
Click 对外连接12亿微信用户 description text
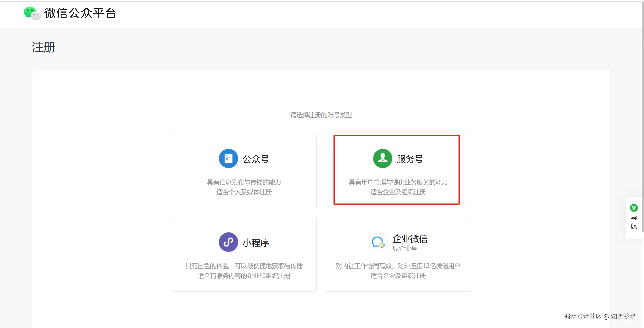click(429, 266)
